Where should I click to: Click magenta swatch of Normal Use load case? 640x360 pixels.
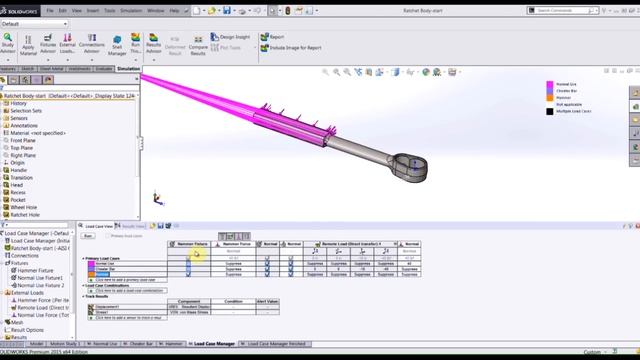tap(91, 264)
